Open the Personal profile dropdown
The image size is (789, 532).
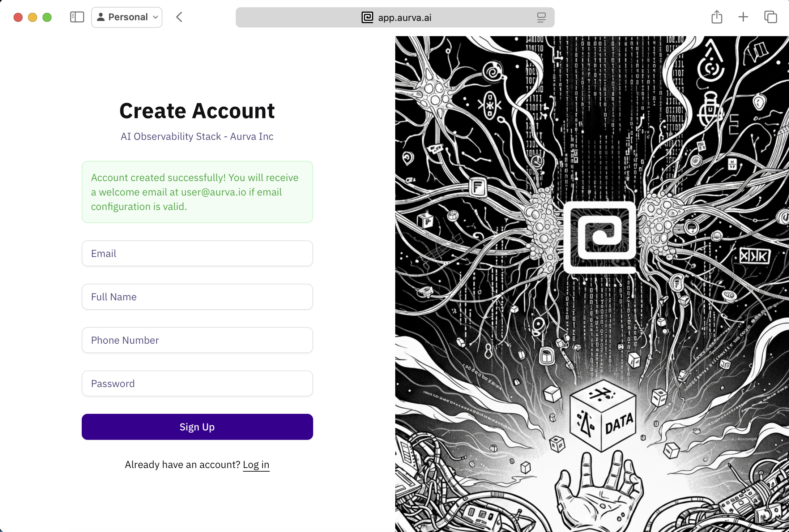[x=127, y=17]
